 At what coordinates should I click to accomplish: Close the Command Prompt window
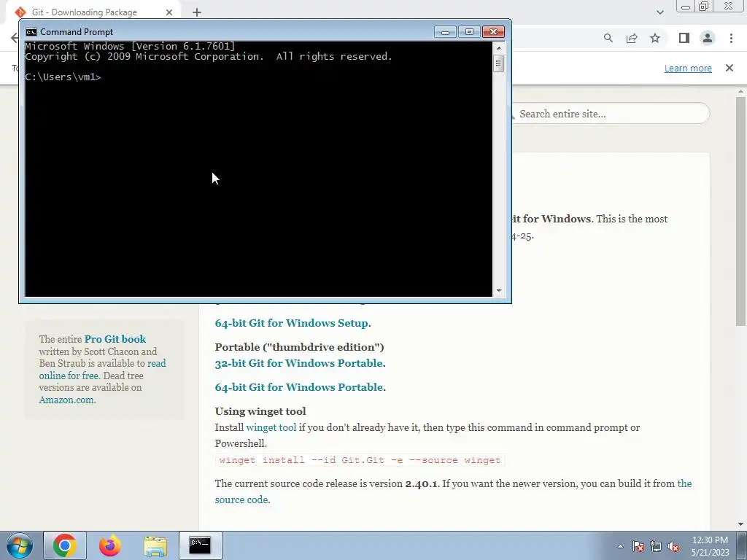493,32
